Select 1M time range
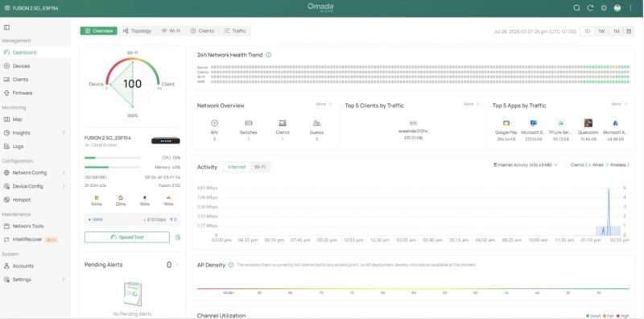Screen dimensions: 644x319 616,31
